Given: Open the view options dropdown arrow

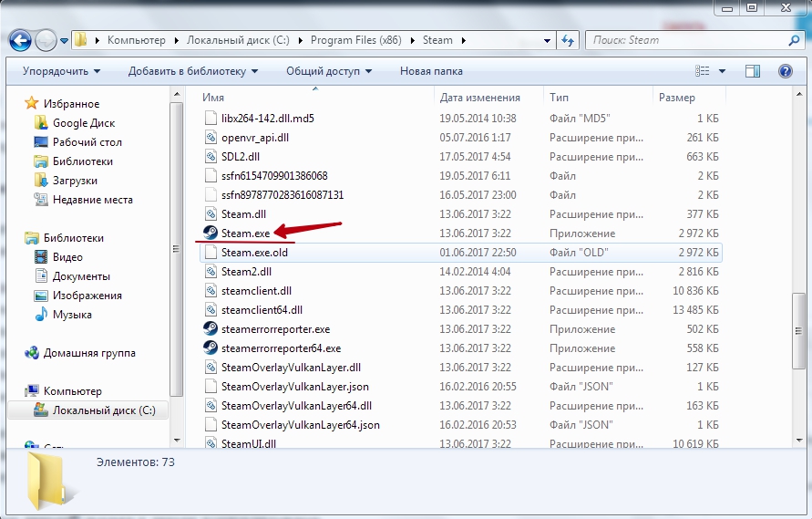Looking at the screenshot, I should point(723,71).
